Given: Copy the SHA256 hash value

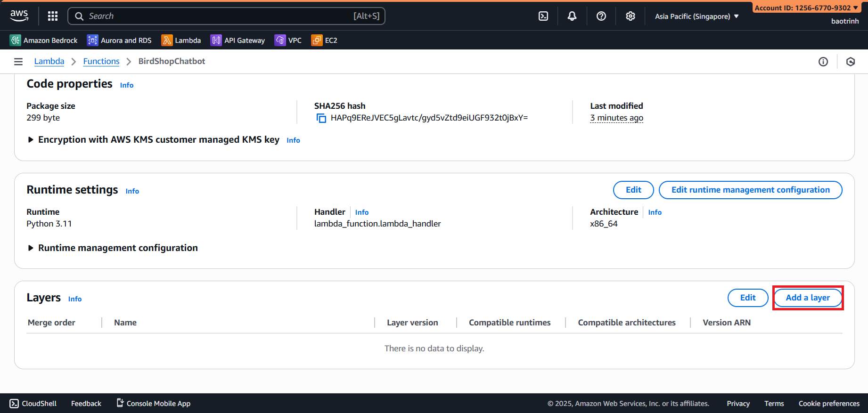Looking at the screenshot, I should 321,118.
